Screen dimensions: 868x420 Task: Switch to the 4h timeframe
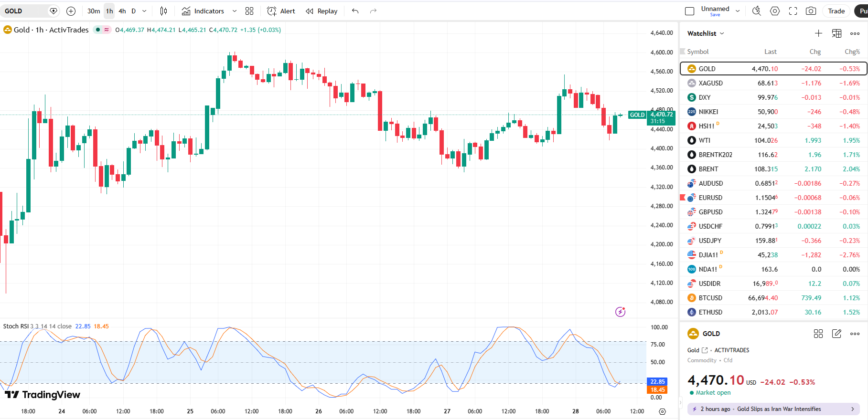tap(122, 11)
